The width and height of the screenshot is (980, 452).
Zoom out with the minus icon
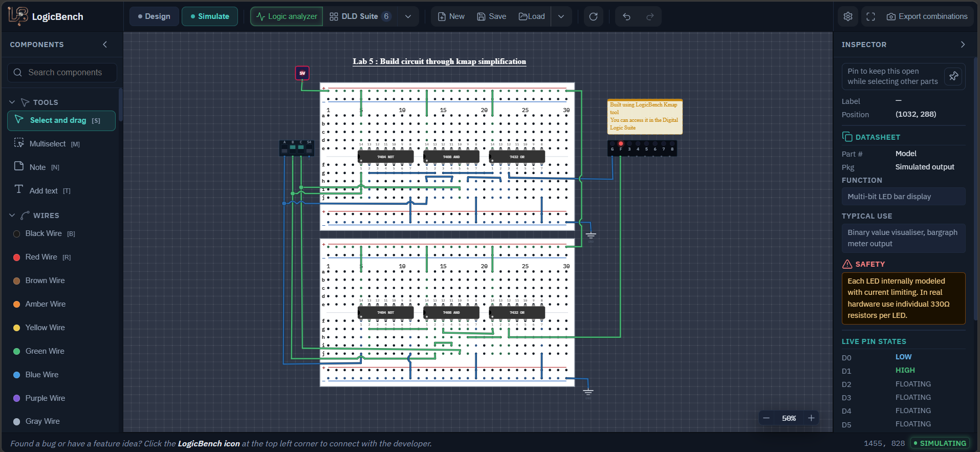click(766, 418)
